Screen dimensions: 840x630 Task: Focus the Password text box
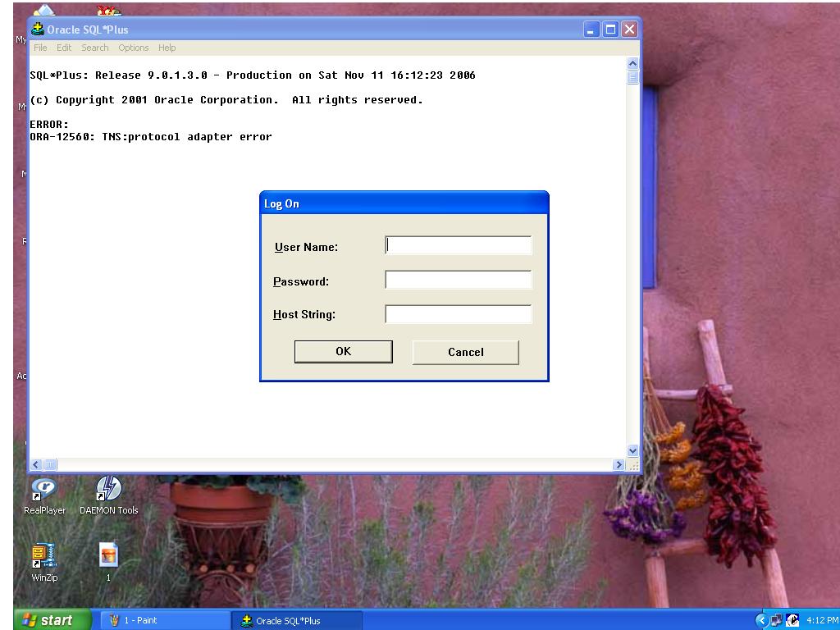click(458, 280)
